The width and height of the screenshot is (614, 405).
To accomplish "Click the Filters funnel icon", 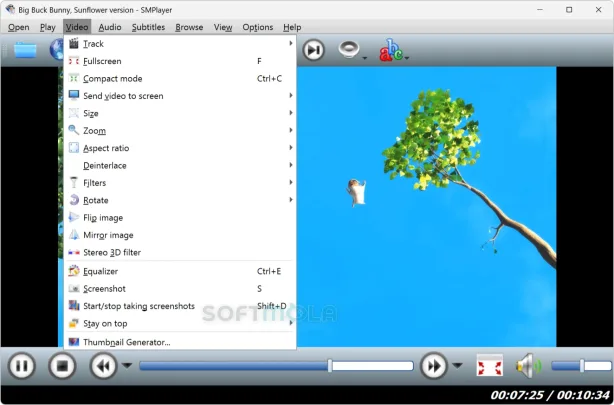I will 74,183.
